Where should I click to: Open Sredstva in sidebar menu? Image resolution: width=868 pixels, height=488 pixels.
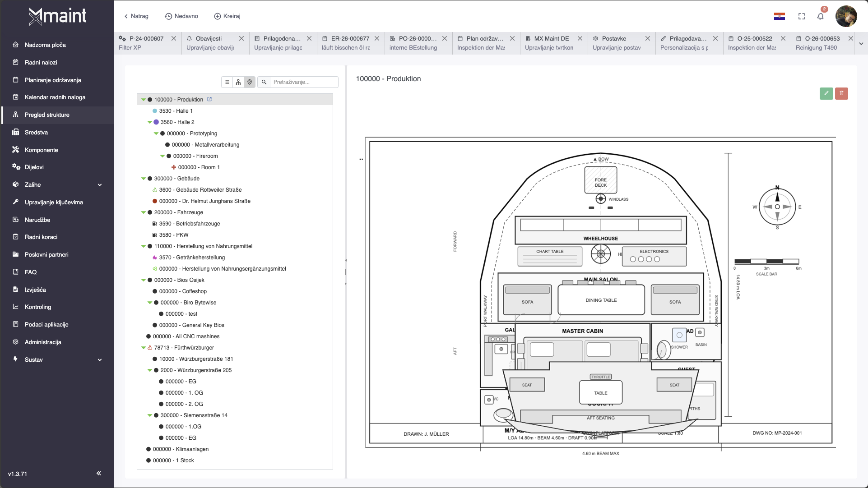click(36, 132)
